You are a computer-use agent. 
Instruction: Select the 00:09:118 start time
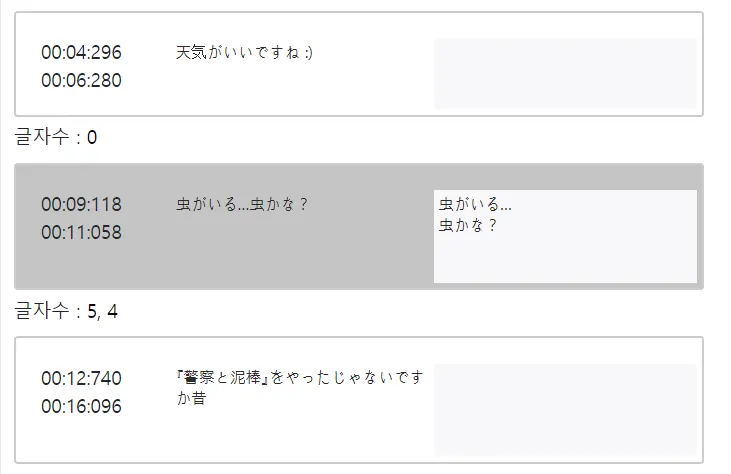[81, 204]
